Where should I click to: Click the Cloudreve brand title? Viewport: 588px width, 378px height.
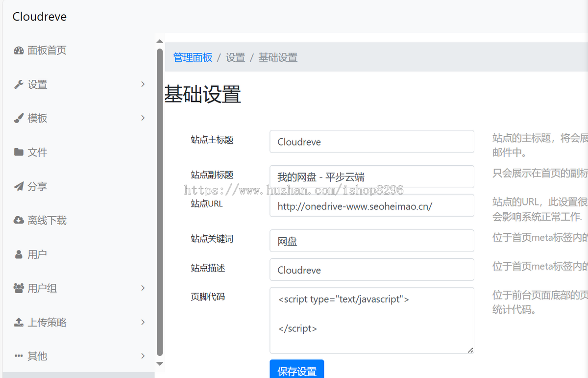tap(39, 17)
